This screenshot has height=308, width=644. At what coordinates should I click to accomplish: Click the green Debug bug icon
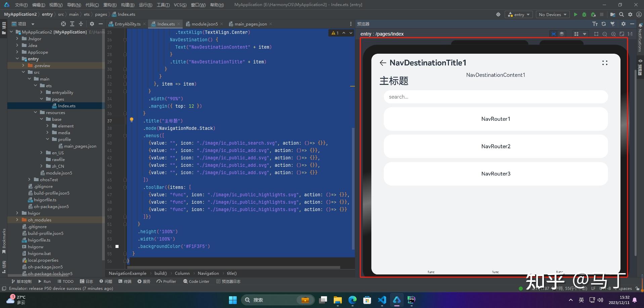(584, 14)
